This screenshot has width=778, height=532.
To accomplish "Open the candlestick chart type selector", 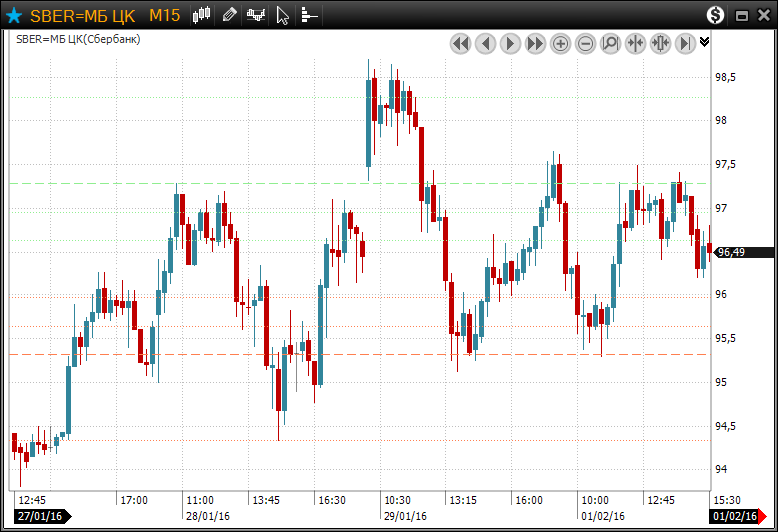I will pos(202,15).
